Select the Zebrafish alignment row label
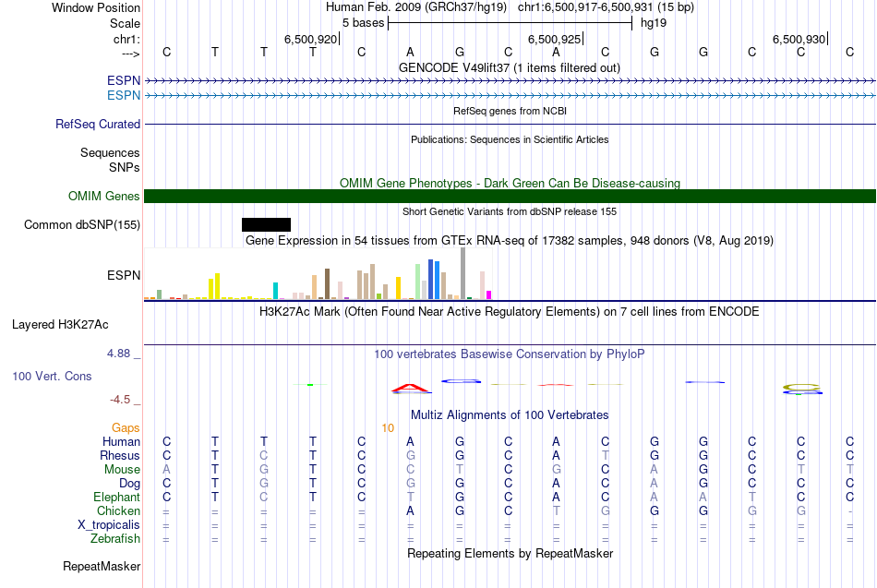Screen dimensions: 877x588 (115, 538)
